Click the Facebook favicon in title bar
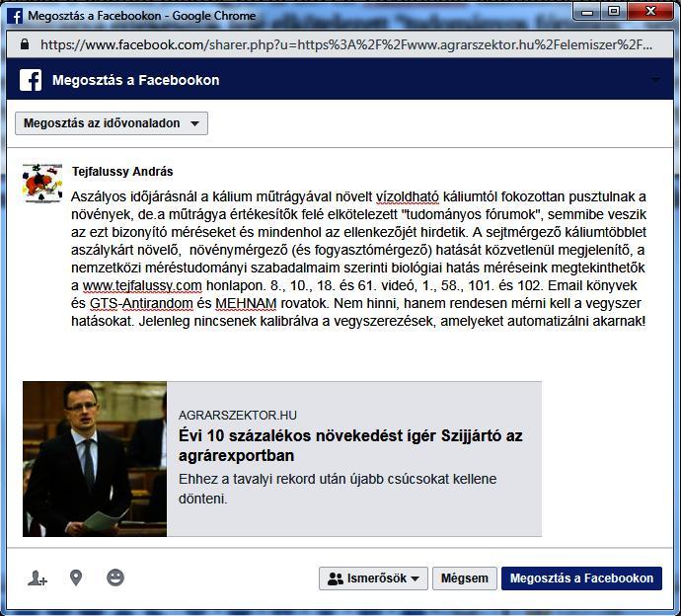 15,16
